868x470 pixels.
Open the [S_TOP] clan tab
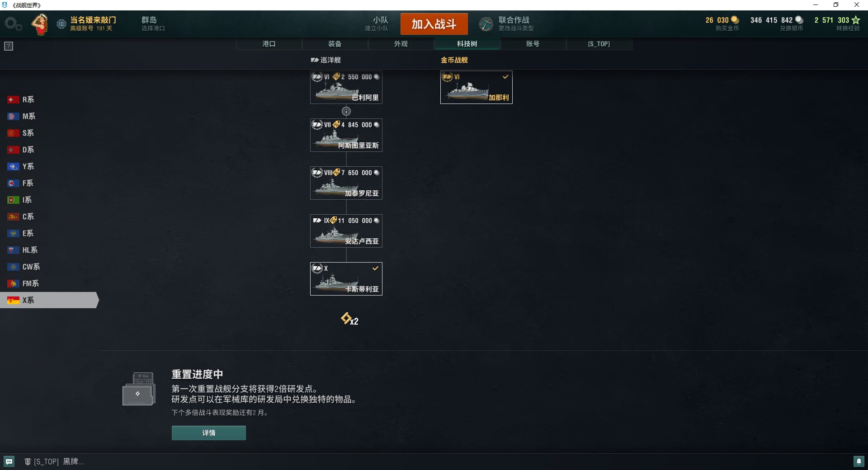point(599,44)
